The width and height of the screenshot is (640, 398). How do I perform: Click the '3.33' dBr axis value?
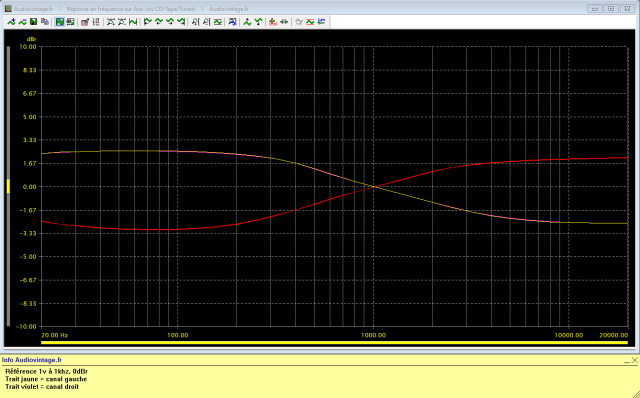[x=29, y=140]
